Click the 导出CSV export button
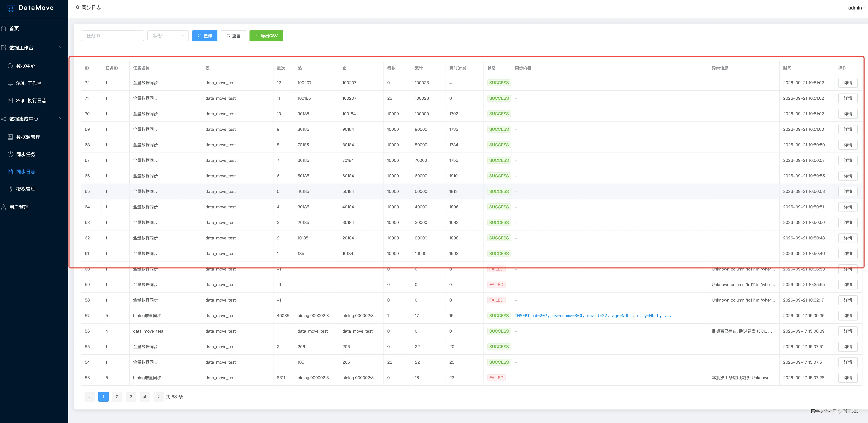Screen dimensions: 868x423 [x=266, y=36]
